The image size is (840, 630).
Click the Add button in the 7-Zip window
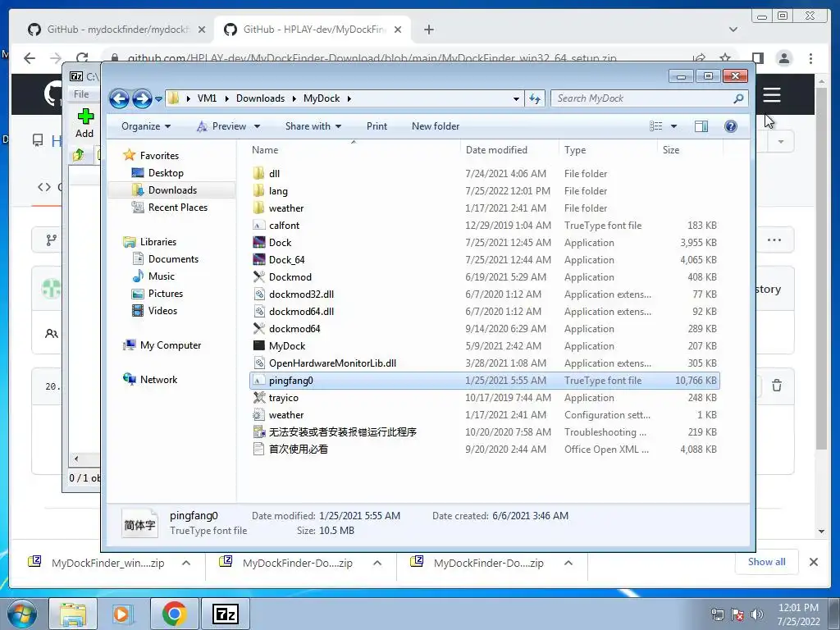tap(84, 123)
